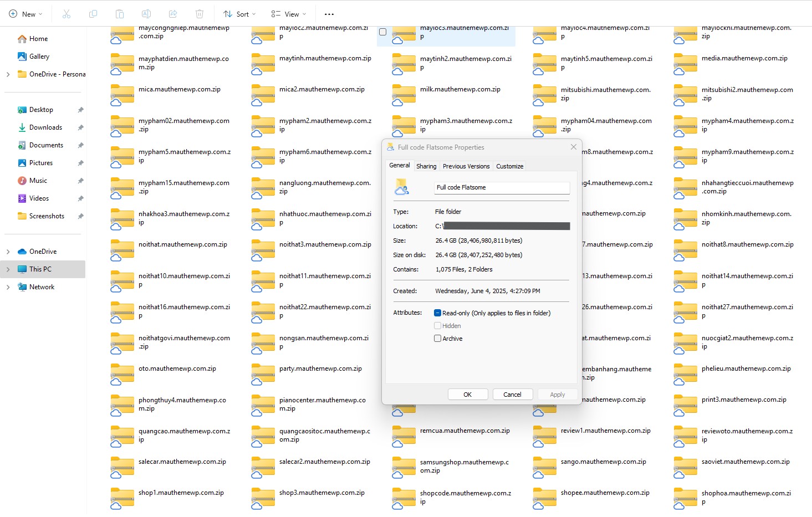
Task: Switch to the Previous Versions tab
Action: (466, 166)
